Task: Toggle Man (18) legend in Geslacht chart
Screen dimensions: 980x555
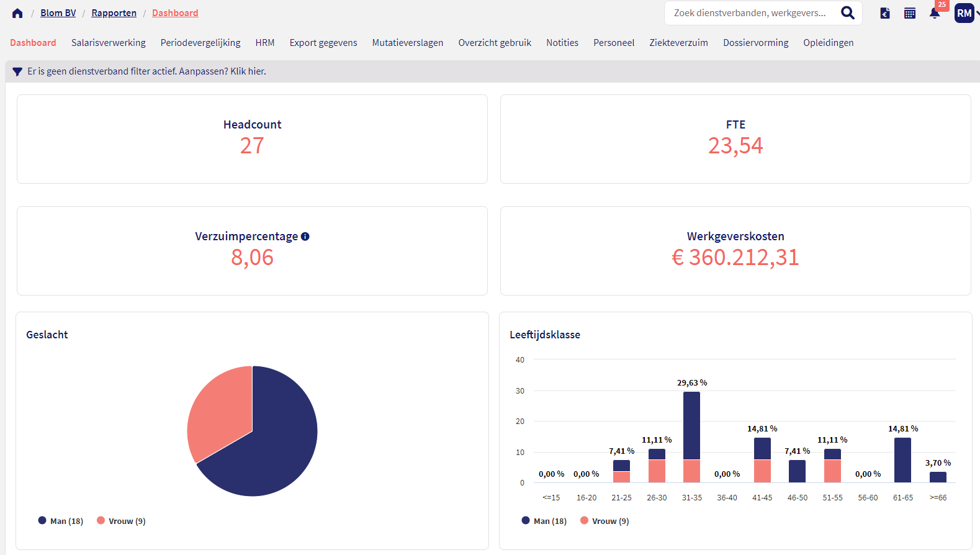Action: pyautogui.click(x=61, y=521)
